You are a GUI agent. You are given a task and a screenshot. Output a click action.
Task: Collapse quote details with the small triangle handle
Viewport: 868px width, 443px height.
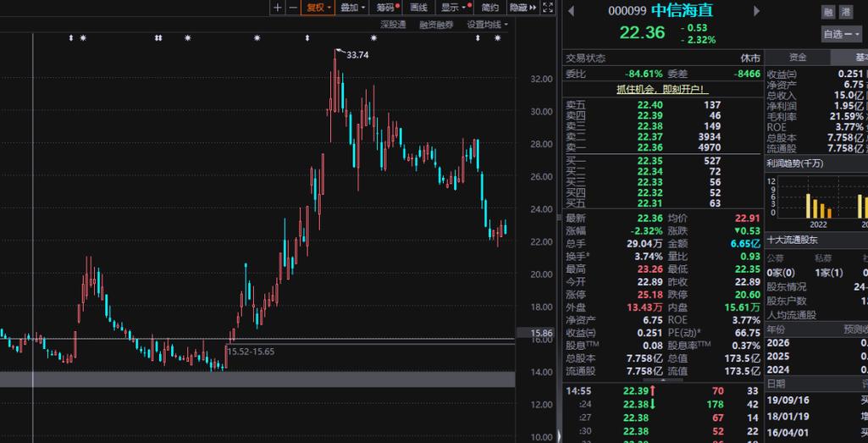click(x=662, y=379)
